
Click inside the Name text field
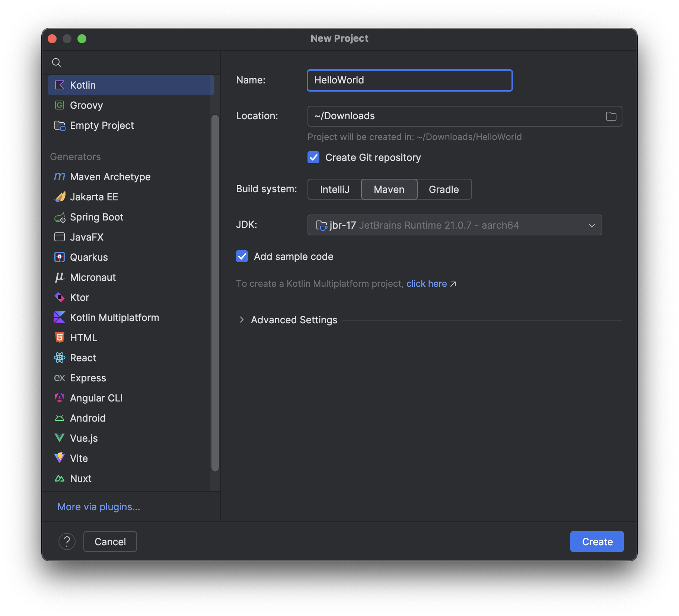409,80
